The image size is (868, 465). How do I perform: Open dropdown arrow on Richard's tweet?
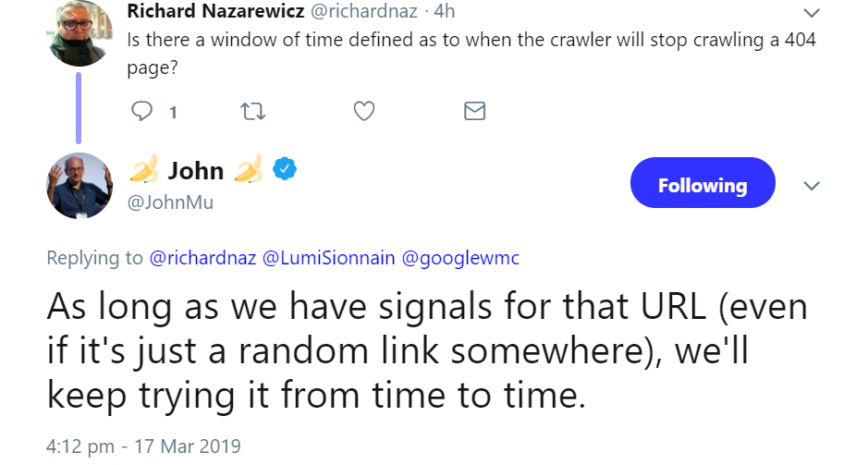[x=813, y=13]
